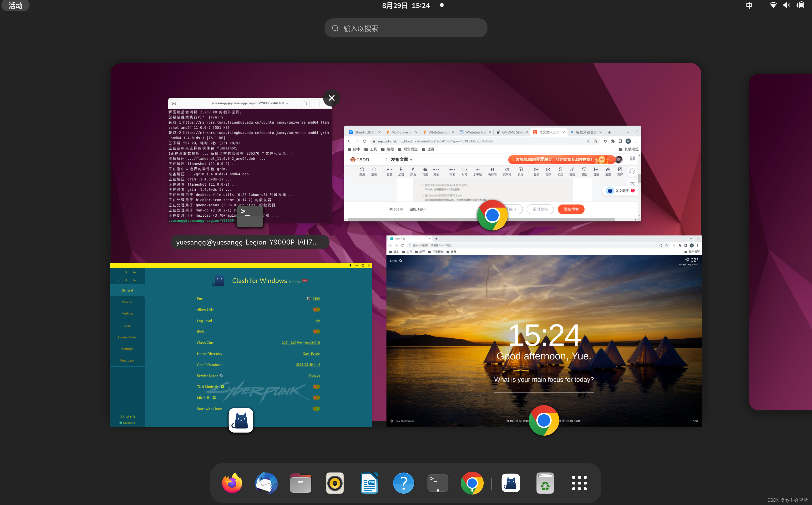Viewport: 812px width, 505px height.
Task: Toggle the Allow LAN switch
Action: coord(316,310)
